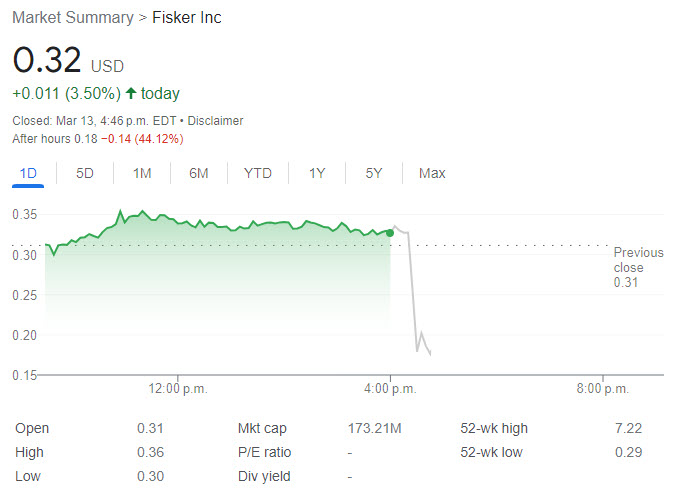Viewport: 684px width, 494px height.
Task: Show the 1M price chart
Action: (142, 173)
